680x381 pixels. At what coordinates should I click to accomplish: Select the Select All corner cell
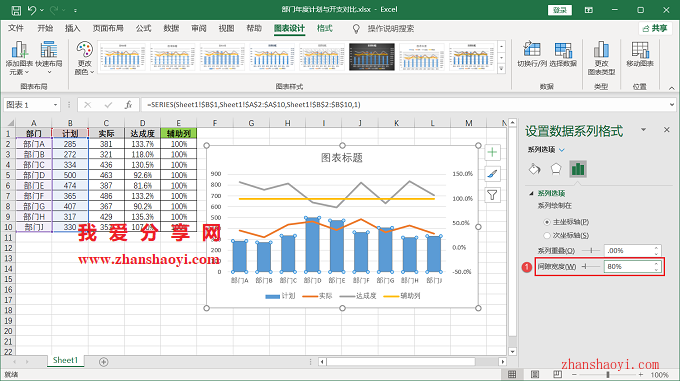(x=9, y=123)
